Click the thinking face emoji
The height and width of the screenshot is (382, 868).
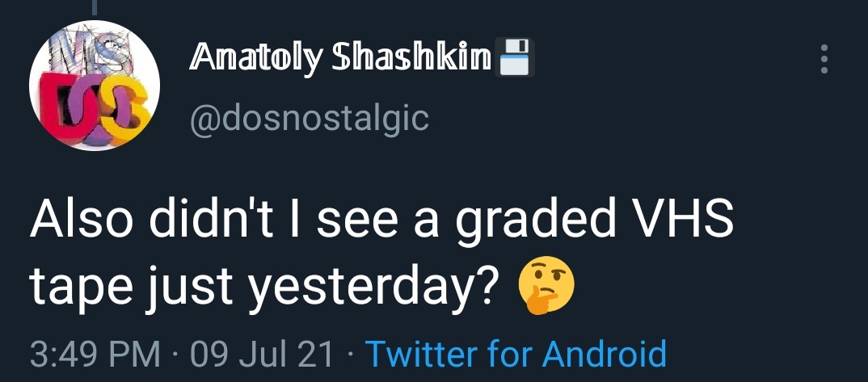(x=546, y=286)
